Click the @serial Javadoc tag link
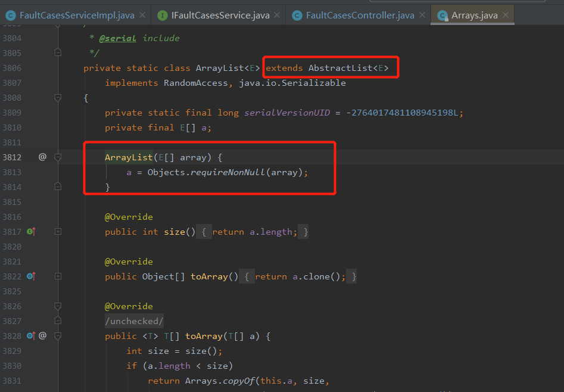The image size is (564, 392). point(117,38)
